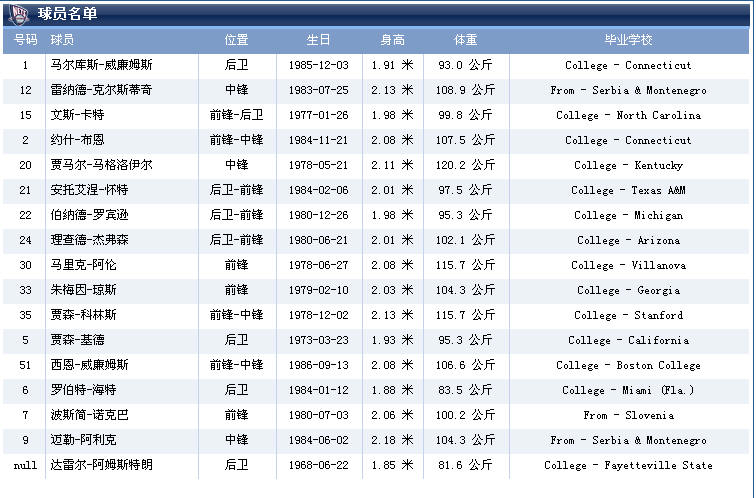Click the 身高 column header

pos(392,40)
